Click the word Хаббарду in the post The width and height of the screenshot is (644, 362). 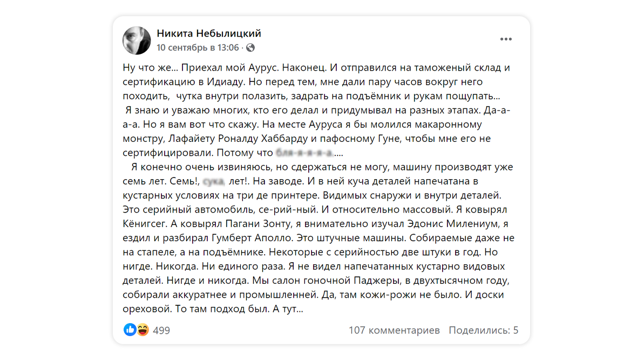coord(301,139)
